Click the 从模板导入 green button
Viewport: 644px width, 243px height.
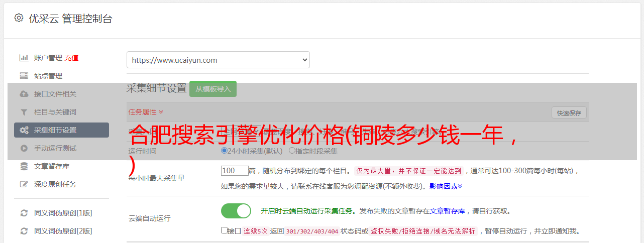tap(213, 89)
